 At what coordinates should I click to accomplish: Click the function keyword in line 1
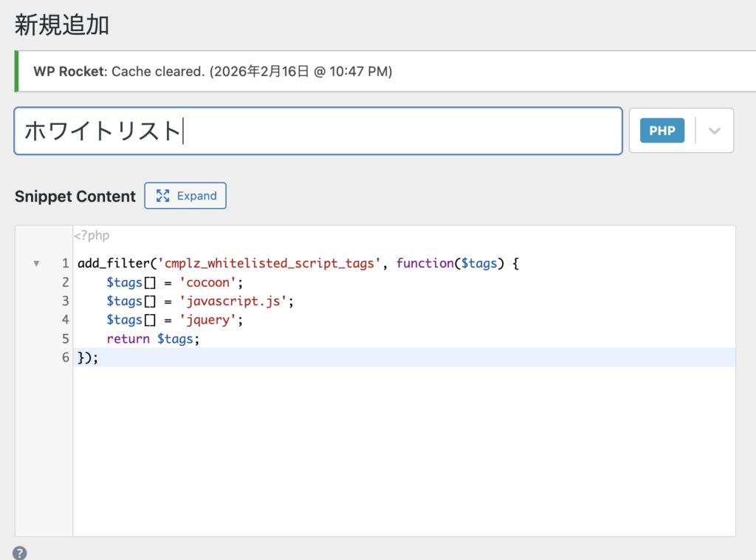425,264
